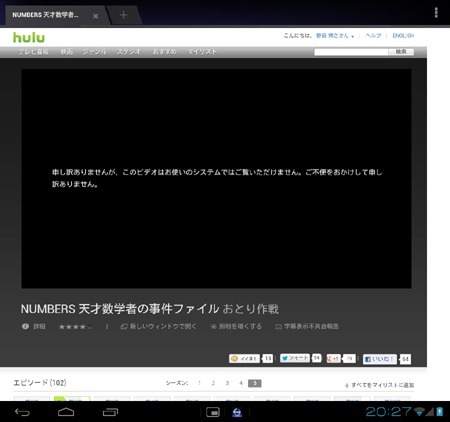Tap the Wi-Fi status icon
This screenshot has height=422, width=450.
pyautogui.click(x=419, y=412)
